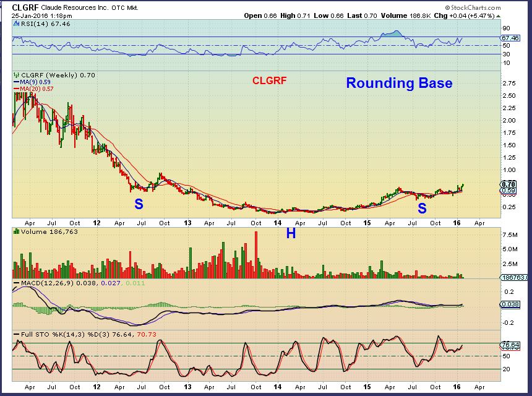Click the copyright StockCharts.com link
This screenshot has width=532, height=396.
point(473,7)
